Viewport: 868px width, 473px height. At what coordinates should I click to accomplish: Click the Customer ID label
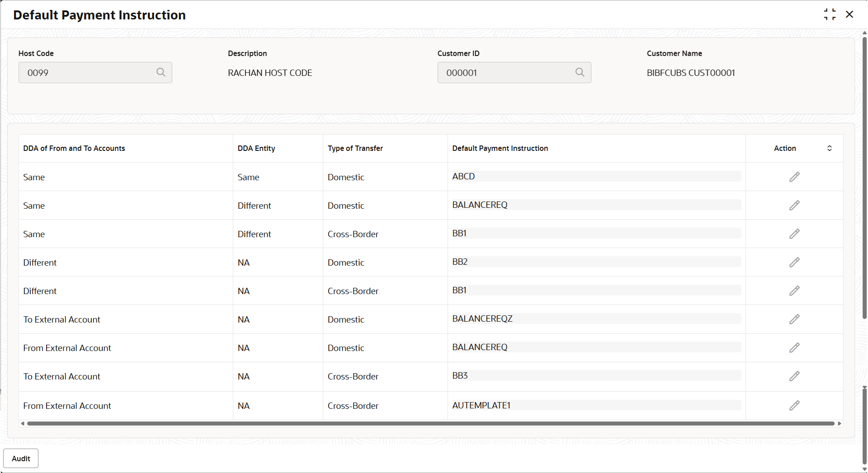tap(458, 53)
